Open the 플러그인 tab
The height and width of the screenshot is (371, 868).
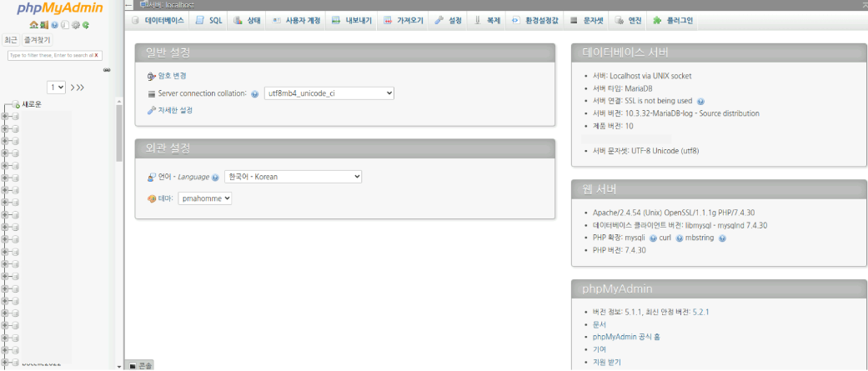(673, 21)
